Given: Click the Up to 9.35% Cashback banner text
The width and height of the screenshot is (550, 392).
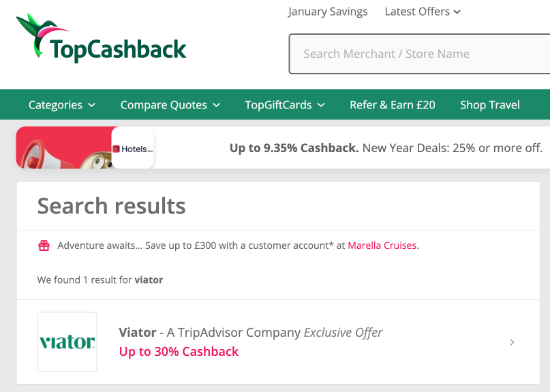Looking at the screenshot, I should 294,148.
